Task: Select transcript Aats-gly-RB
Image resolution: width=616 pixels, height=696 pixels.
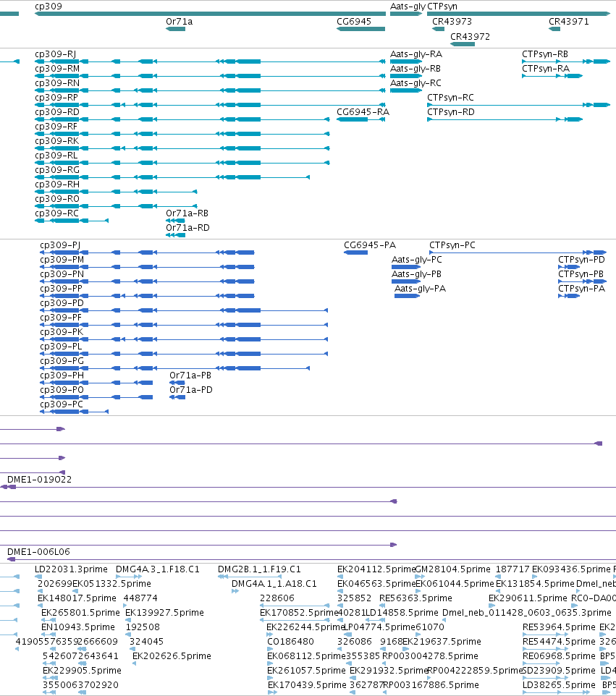Action: (x=415, y=69)
